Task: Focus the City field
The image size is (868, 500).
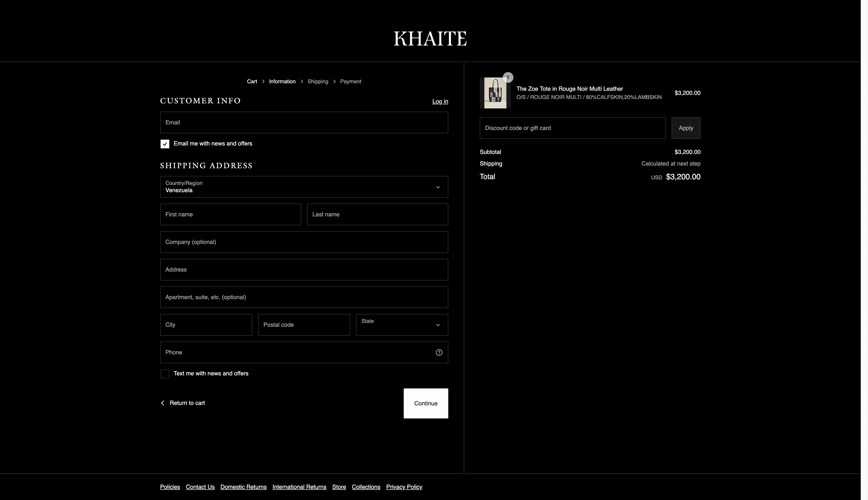Action: (206, 325)
